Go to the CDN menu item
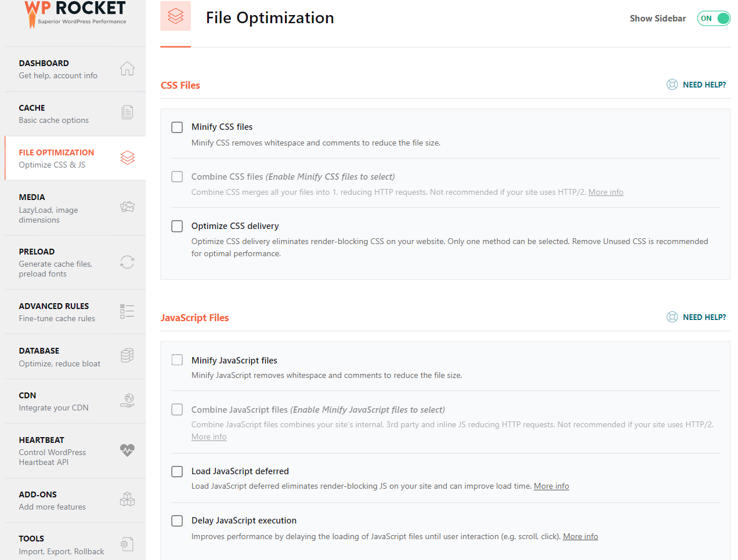The height and width of the screenshot is (560, 738). pyautogui.click(x=75, y=401)
